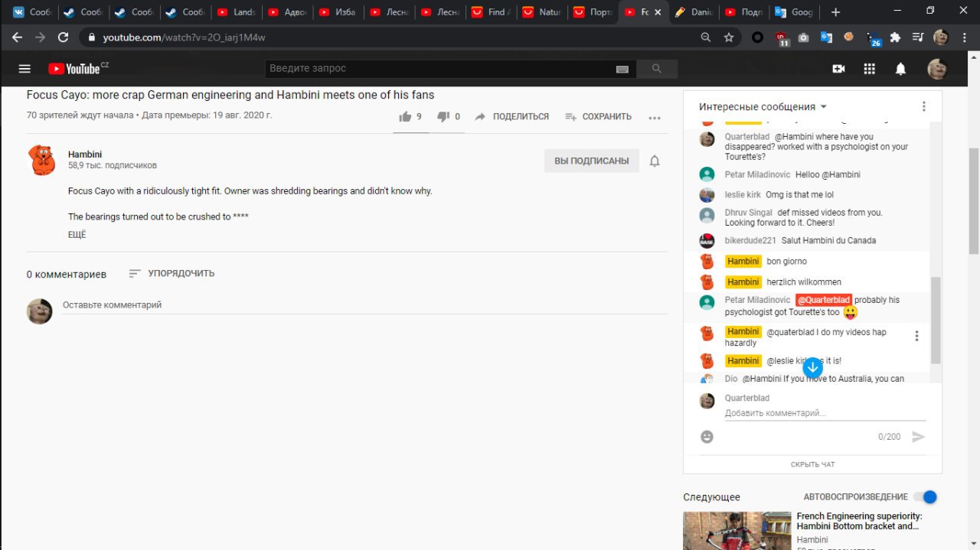Switch to the first VK "Сооб" tab
The height and width of the screenshot is (550, 980).
(32, 12)
